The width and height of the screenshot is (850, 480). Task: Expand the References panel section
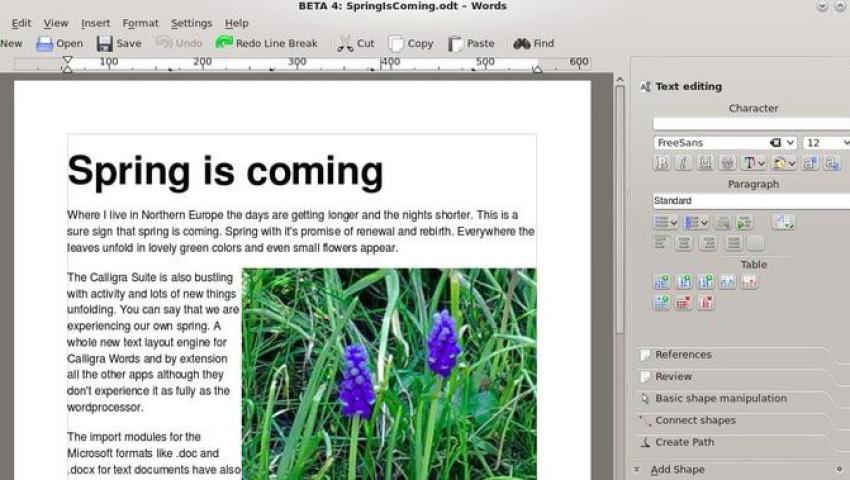(x=683, y=355)
